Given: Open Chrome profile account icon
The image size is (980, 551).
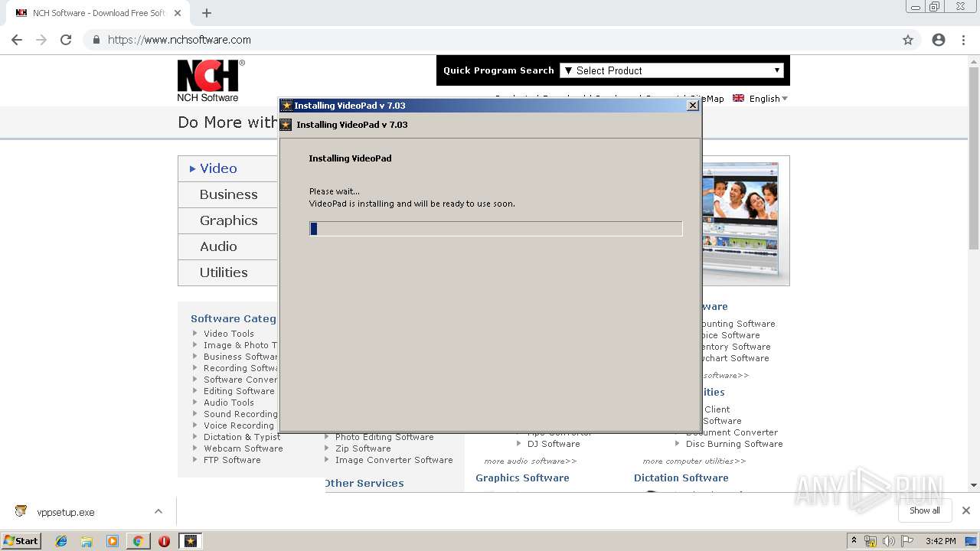Looking at the screenshot, I should (x=939, y=40).
